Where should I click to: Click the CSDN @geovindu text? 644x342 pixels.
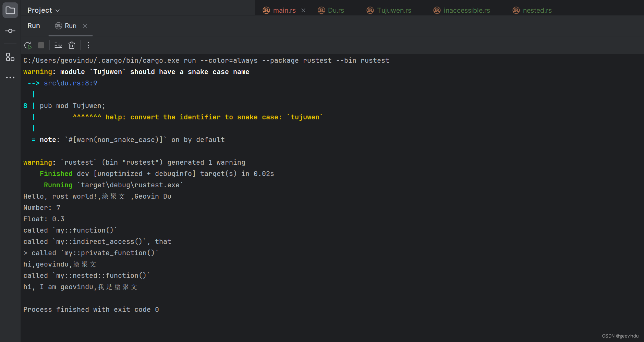pos(620,336)
